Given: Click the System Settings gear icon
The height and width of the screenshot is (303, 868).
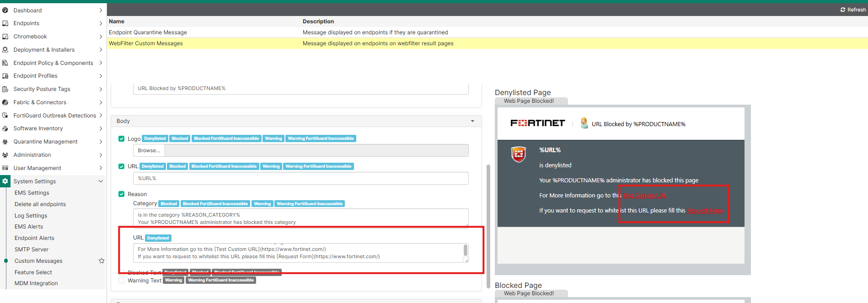Looking at the screenshot, I should point(5,181).
